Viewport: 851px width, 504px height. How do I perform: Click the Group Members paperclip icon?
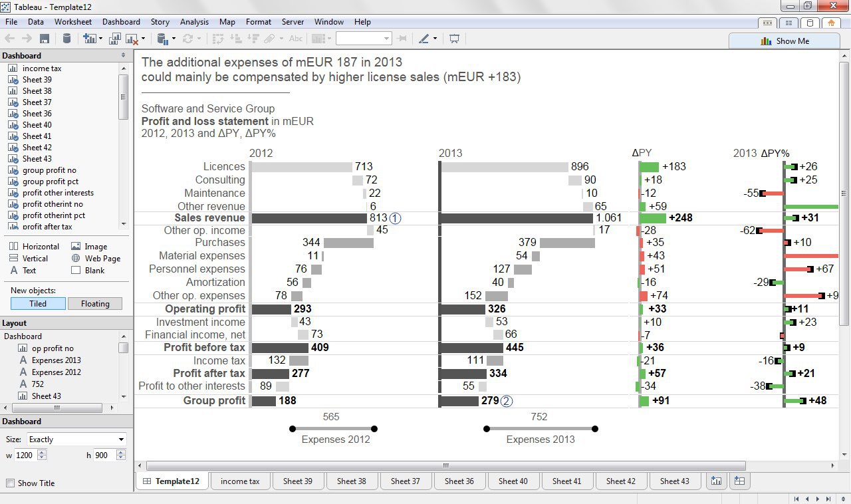click(x=269, y=39)
